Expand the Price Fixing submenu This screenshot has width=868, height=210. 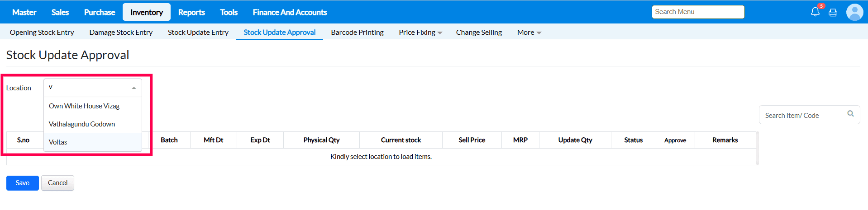(420, 33)
